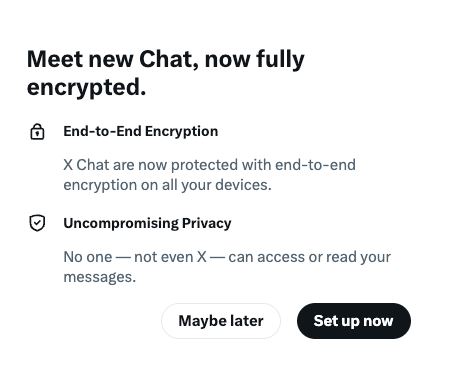Click the word 'encrypted.' in the title
The height and width of the screenshot is (376, 465).
coord(86,88)
